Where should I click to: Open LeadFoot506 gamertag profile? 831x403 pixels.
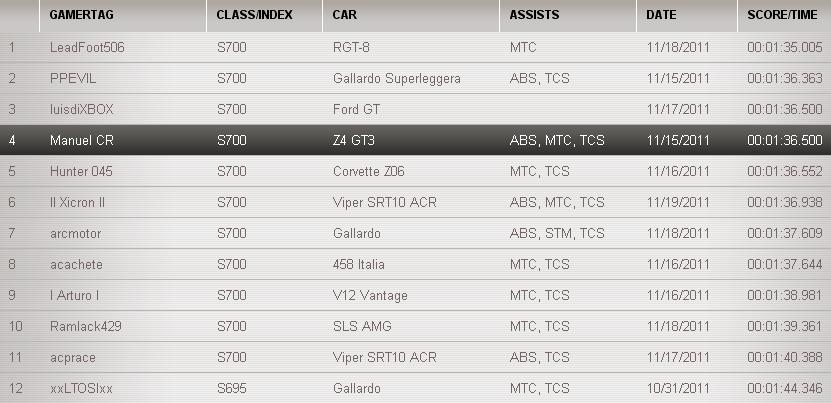tap(87, 47)
